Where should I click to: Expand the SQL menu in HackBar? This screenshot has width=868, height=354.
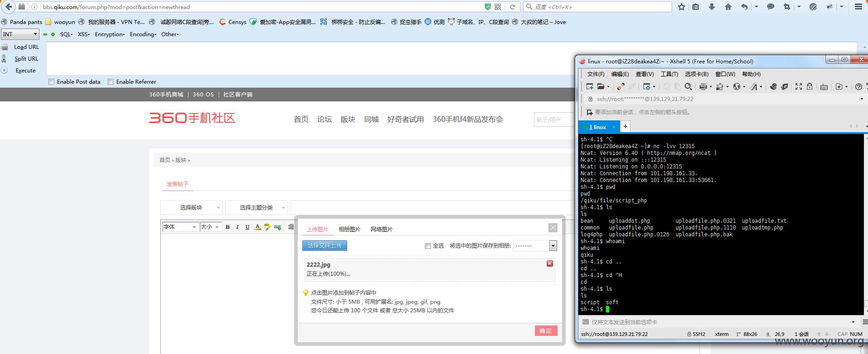(x=66, y=34)
